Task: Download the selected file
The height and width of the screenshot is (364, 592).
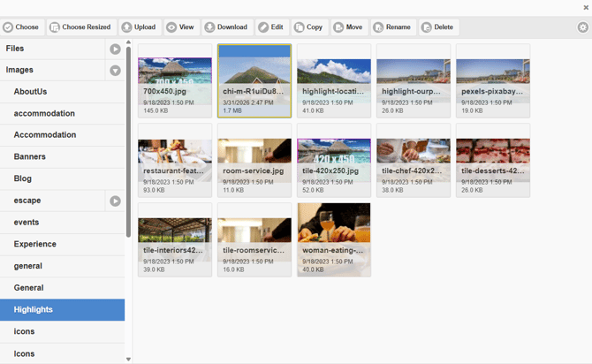Action: (227, 27)
